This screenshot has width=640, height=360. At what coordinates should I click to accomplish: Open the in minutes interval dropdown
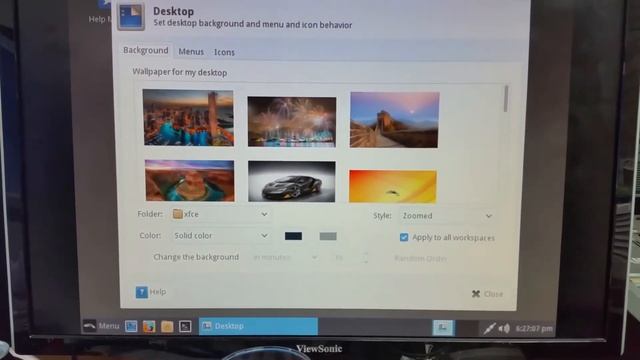point(285,258)
